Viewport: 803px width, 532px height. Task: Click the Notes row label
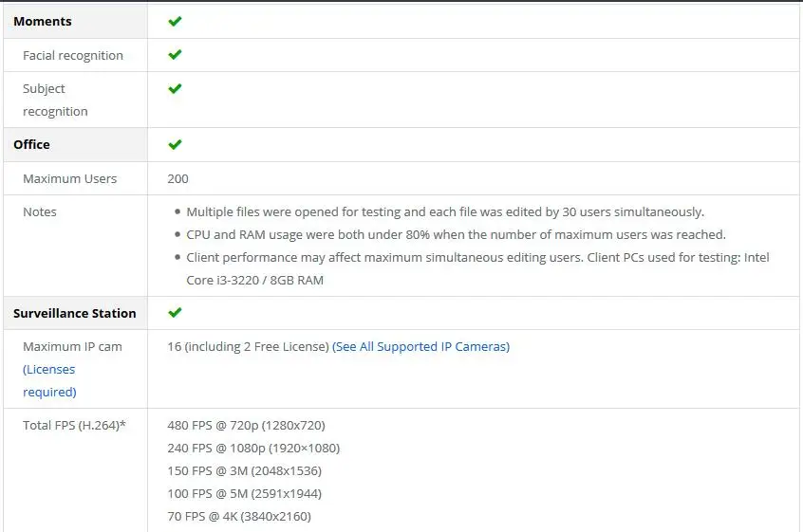click(x=40, y=211)
